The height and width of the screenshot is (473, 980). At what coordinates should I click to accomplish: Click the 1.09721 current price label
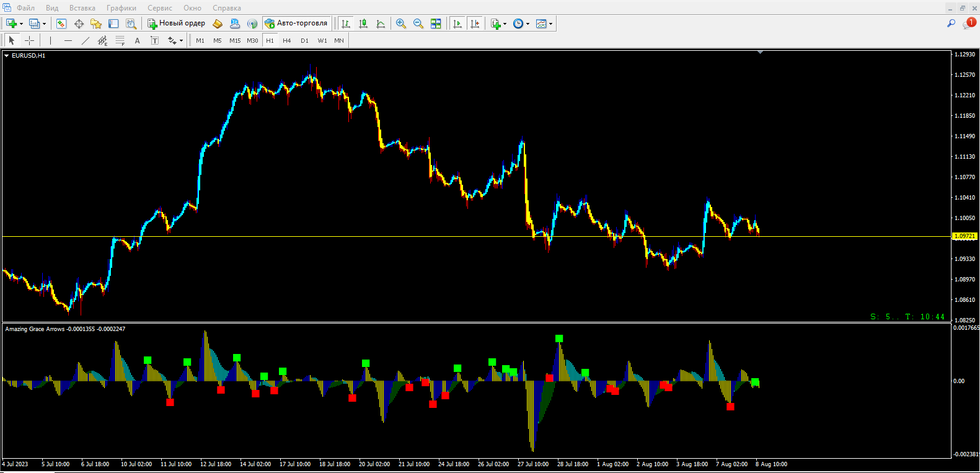pyautogui.click(x=965, y=236)
